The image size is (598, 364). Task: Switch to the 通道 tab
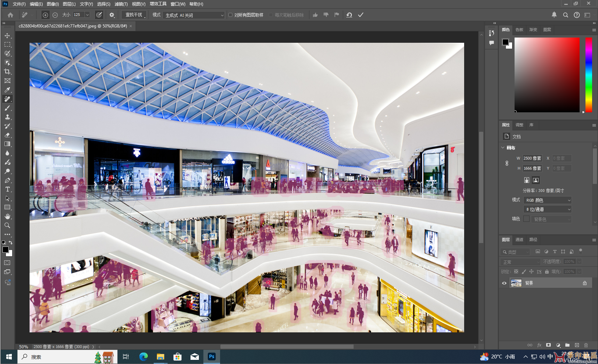click(519, 240)
